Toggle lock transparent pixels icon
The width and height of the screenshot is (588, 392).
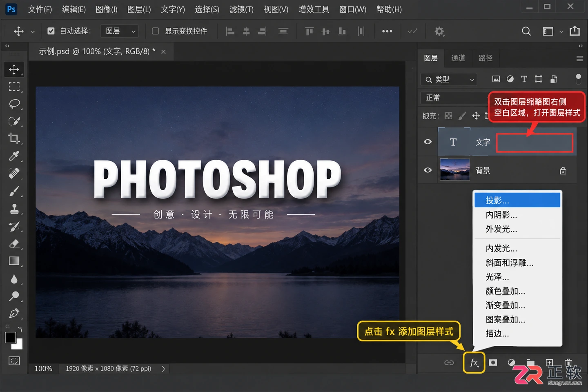[449, 116]
